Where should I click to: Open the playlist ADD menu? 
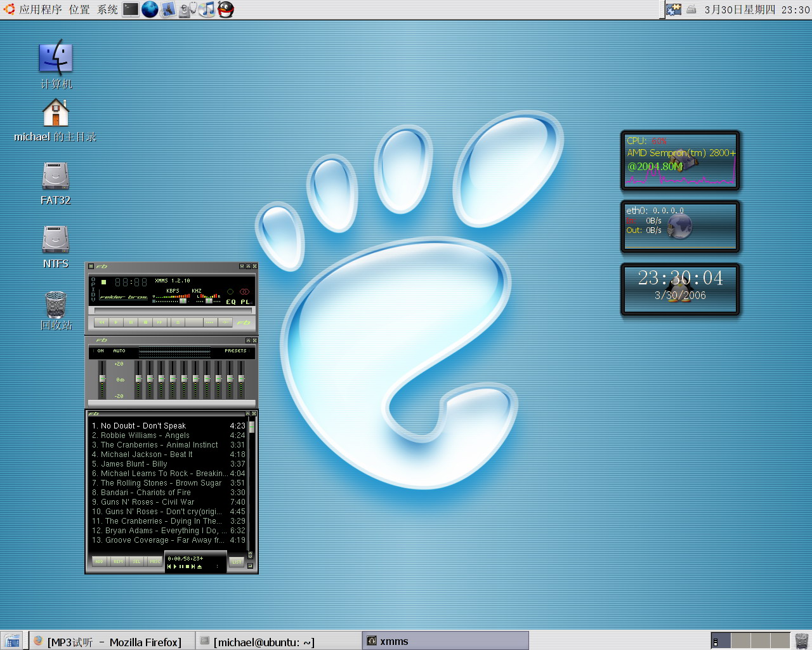pyautogui.click(x=100, y=561)
